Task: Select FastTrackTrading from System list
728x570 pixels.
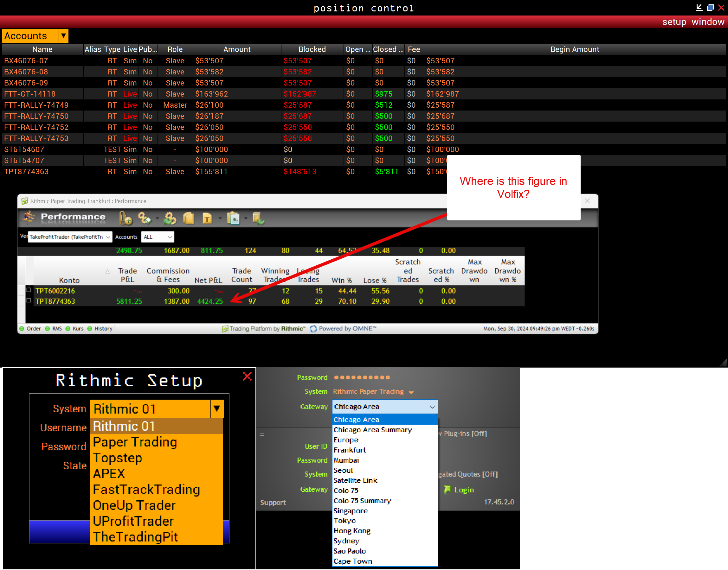Action: point(156,490)
